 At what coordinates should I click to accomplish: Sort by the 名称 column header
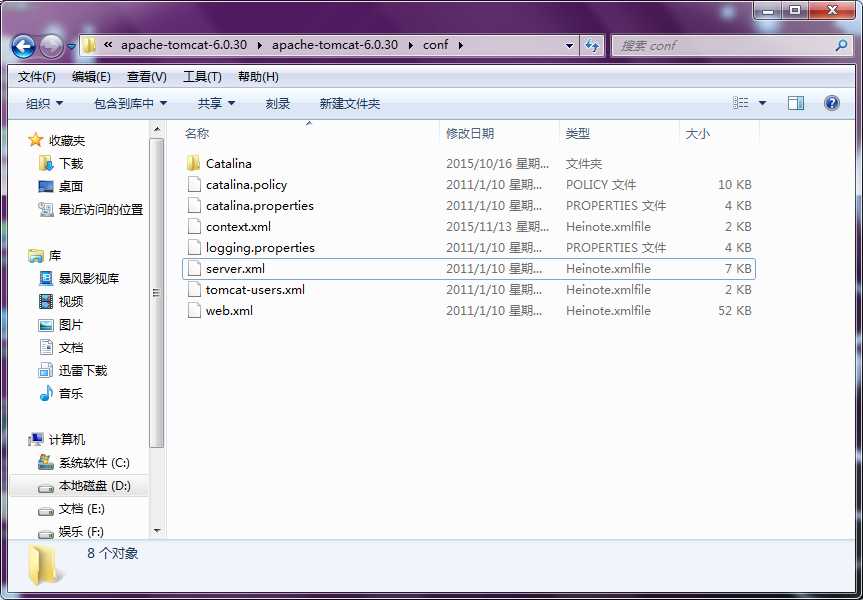197,133
